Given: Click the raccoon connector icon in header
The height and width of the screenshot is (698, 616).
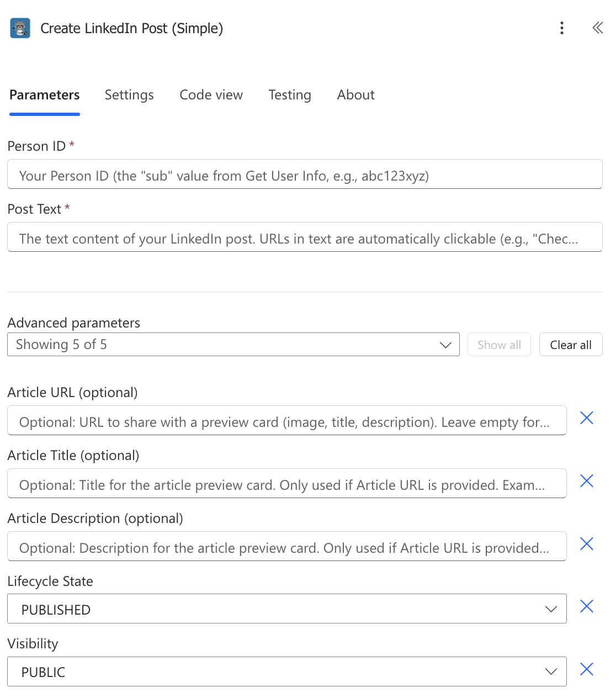Looking at the screenshot, I should click(20, 28).
